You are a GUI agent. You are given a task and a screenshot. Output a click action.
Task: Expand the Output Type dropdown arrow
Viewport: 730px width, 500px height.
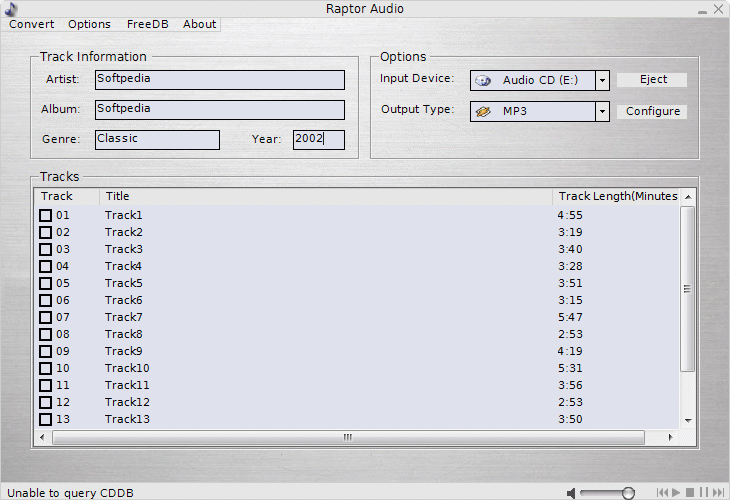[602, 112]
